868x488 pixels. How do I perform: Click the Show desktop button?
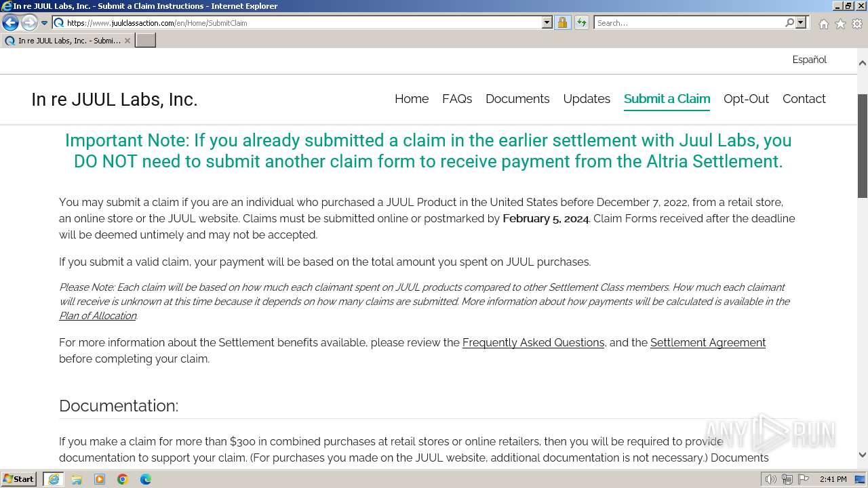pos(861,479)
